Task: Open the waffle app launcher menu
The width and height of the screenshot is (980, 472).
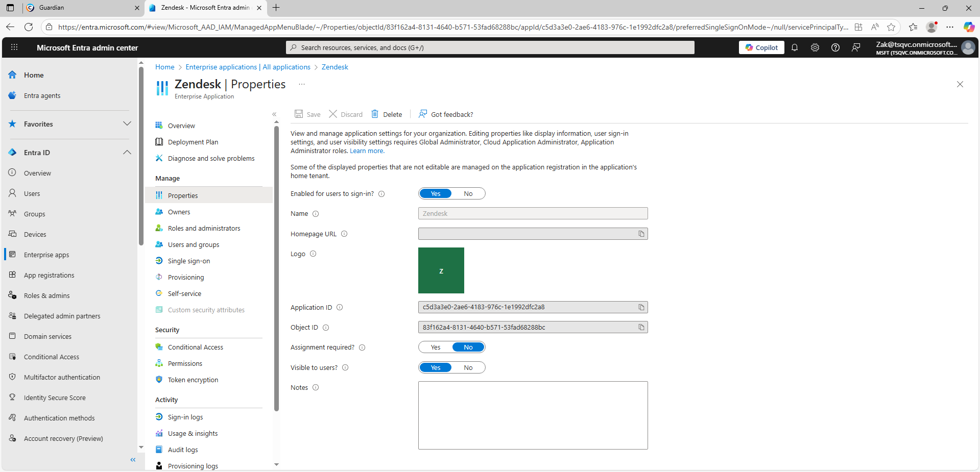Action: pos(14,47)
